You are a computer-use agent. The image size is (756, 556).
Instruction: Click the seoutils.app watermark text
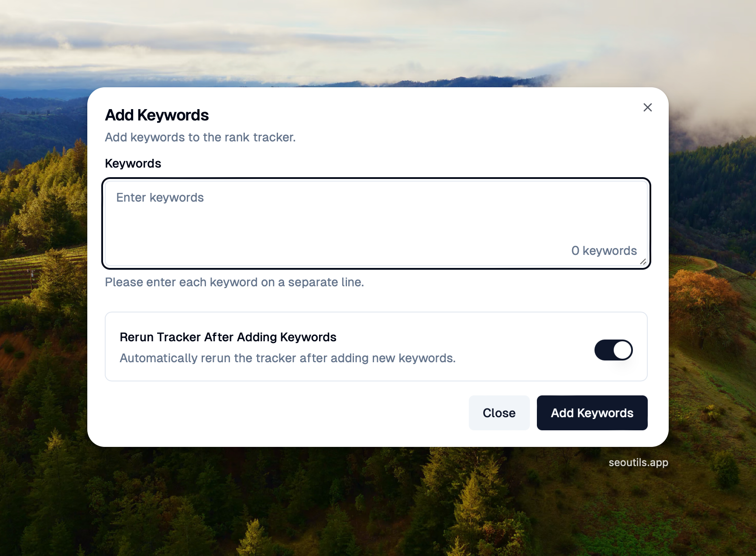click(638, 463)
